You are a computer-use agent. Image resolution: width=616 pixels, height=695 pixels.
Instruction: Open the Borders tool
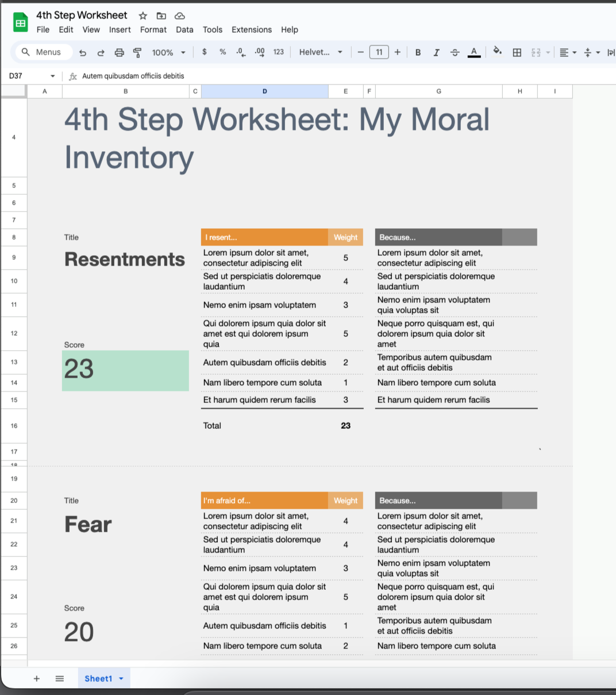[x=517, y=52]
